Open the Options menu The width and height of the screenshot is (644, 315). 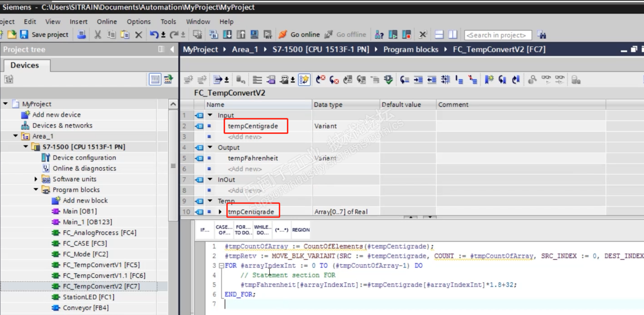point(138,22)
